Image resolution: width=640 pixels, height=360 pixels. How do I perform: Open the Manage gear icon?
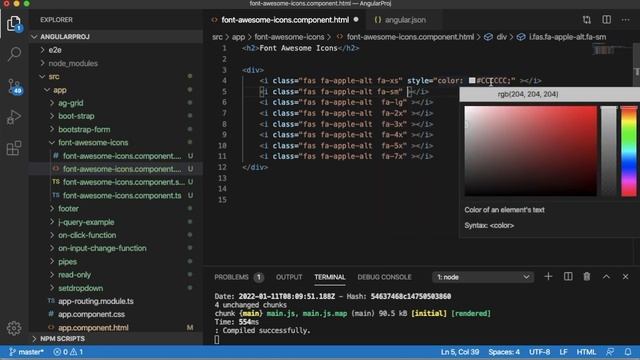click(14, 328)
